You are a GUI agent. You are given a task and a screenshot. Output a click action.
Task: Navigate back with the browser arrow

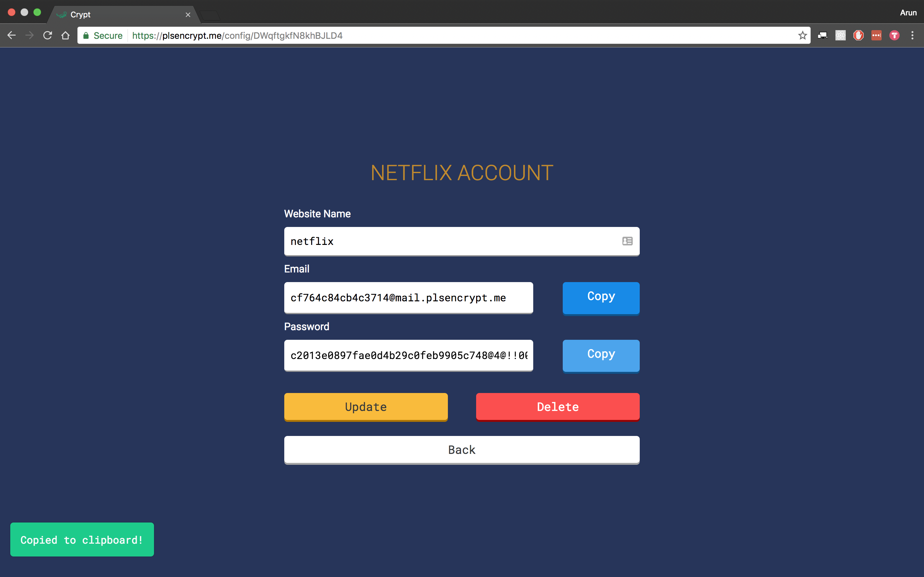pos(12,36)
